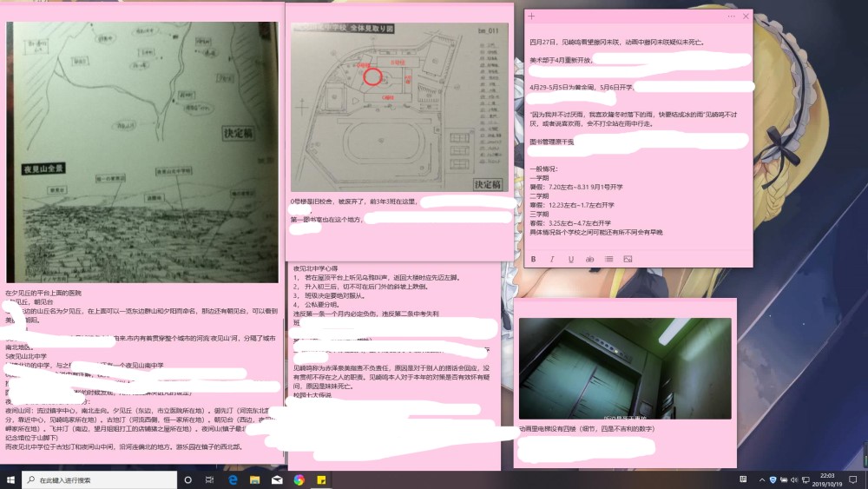
Task: Click the elevator screenshot image in note
Action: click(625, 368)
